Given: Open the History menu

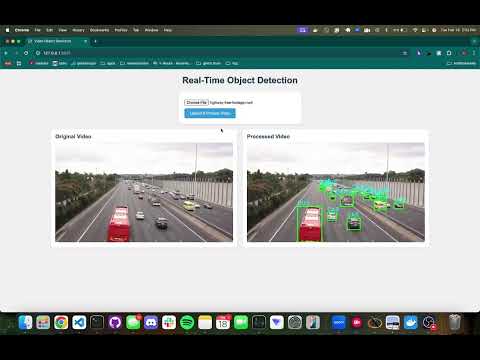Looking at the screenshot, I should point(78,30).
